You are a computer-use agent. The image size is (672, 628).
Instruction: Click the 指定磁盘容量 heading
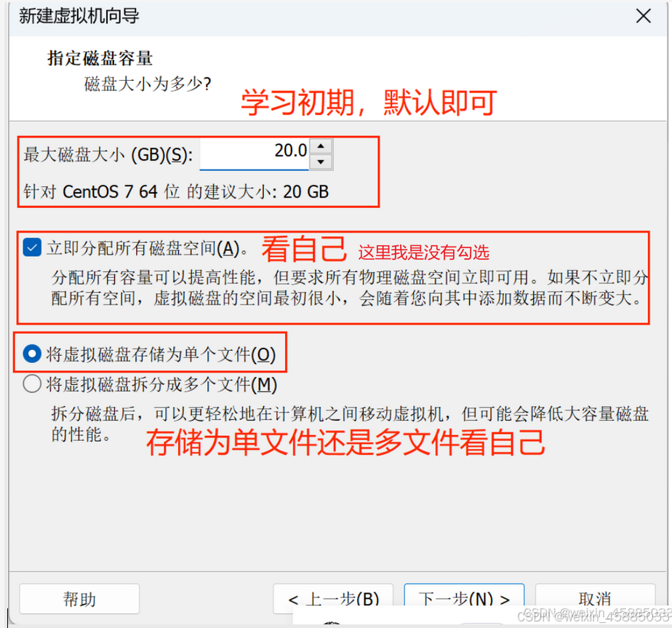click(100, 58)
